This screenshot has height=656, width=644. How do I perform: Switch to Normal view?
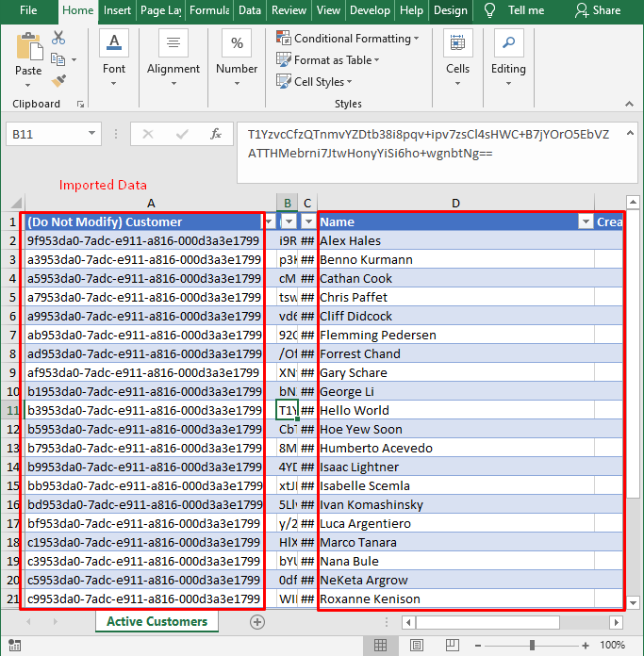click(x=380, y=645)
